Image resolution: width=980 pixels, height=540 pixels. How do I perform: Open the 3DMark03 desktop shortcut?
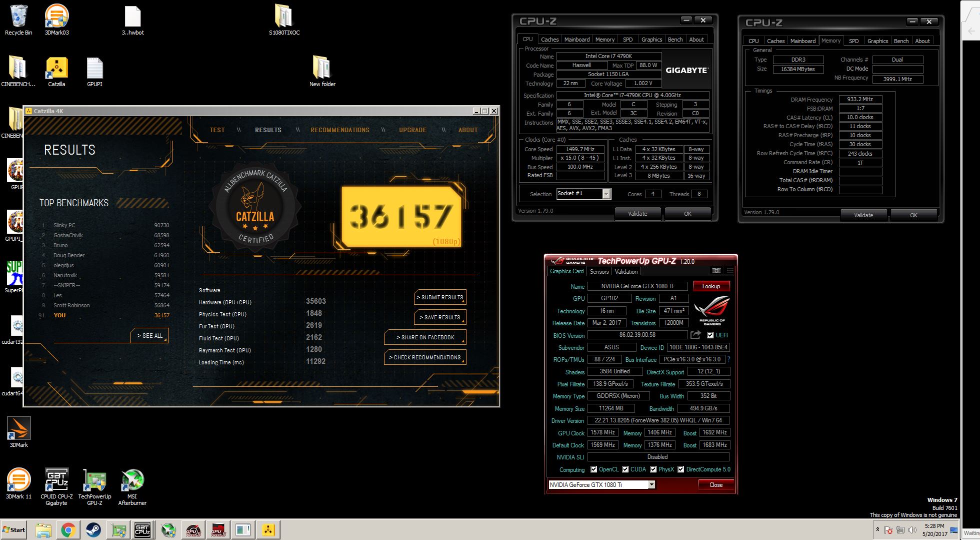click(x=56, y=20)
